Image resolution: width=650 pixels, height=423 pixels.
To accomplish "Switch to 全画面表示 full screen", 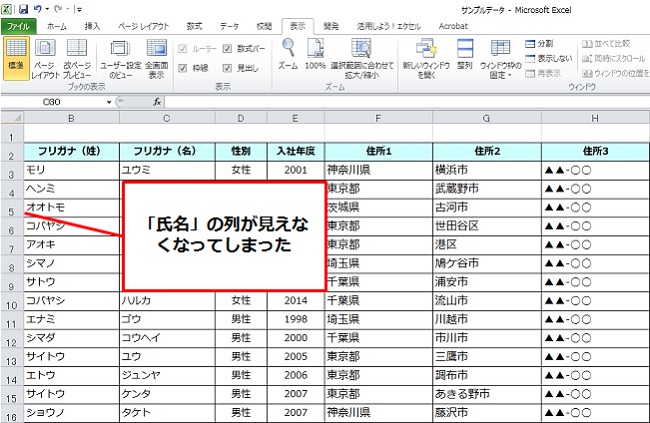I will (157, 58).
